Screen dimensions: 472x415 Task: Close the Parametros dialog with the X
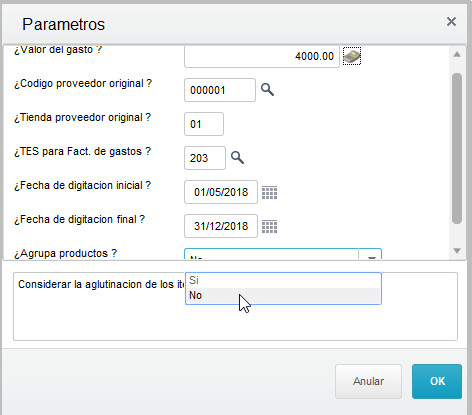pyautogui.click(x=451, y=22)
